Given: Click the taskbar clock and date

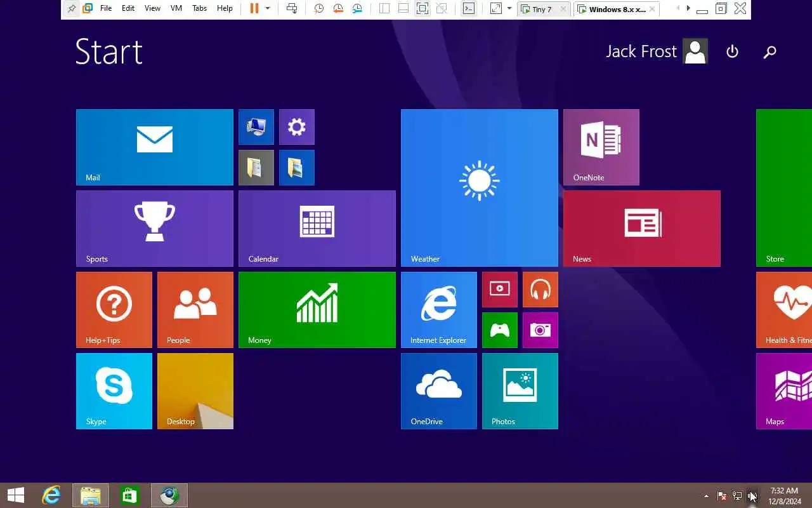Looking at the screenshot, I should coord(784,495).
